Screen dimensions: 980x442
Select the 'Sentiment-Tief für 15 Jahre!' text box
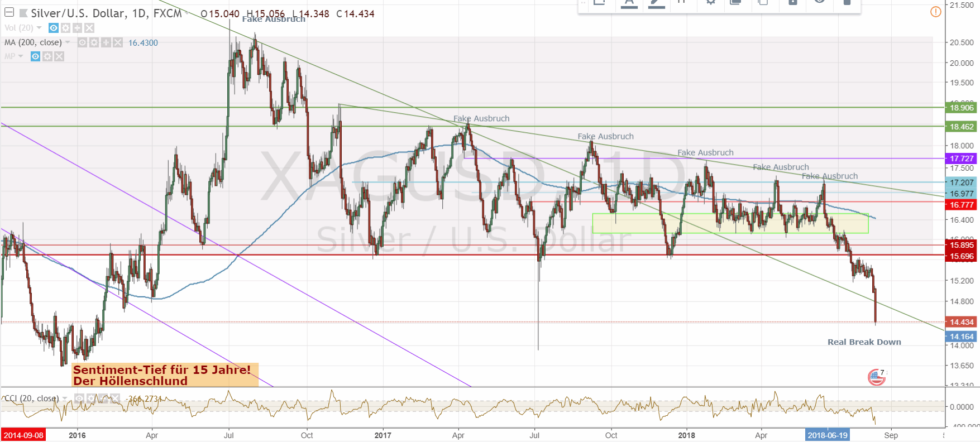pos(165,375)
